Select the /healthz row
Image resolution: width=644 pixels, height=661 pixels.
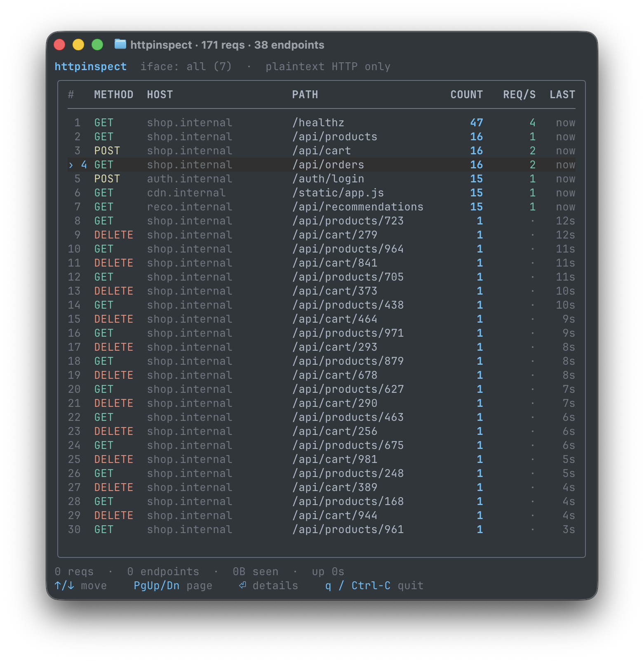tap(322, 123)
